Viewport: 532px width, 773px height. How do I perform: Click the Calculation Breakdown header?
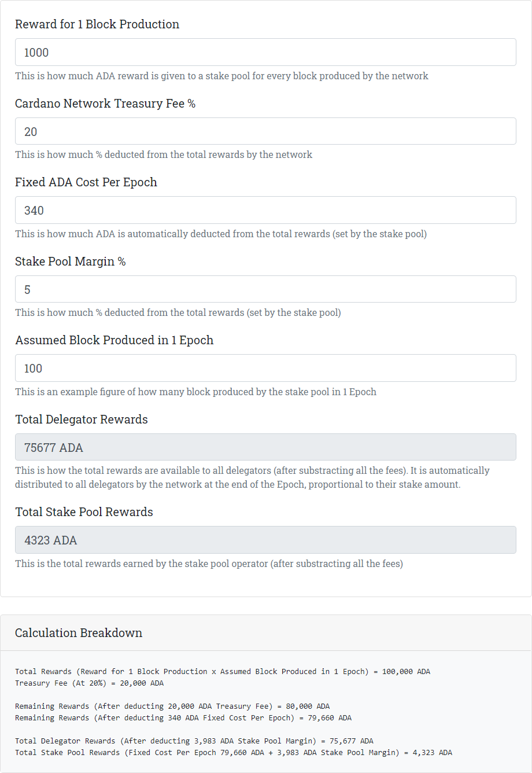point(79,633)
